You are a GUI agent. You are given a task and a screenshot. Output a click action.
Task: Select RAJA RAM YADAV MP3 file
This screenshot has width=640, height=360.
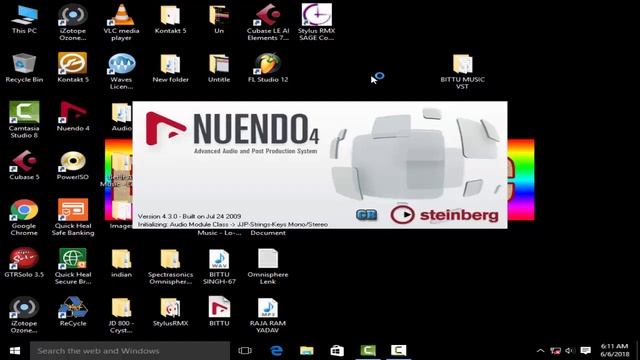pos(268,315)
